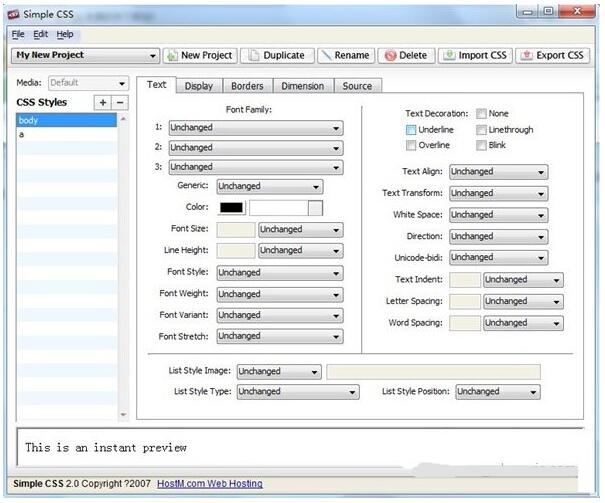Open the Letter Spacing unit dropdown

click(x=523, y=301)
